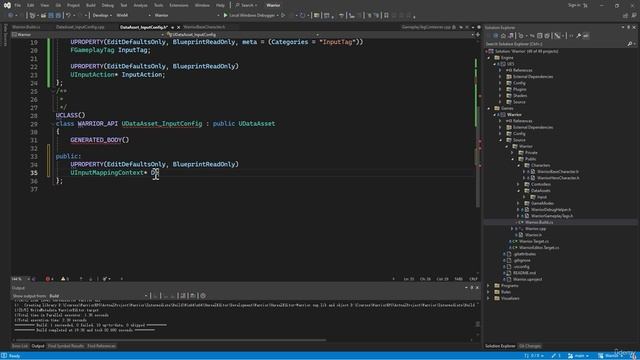640x360 pixels.
Task: Click the Collapse All icon in Solution Explorer
Action: coord(540,36)
